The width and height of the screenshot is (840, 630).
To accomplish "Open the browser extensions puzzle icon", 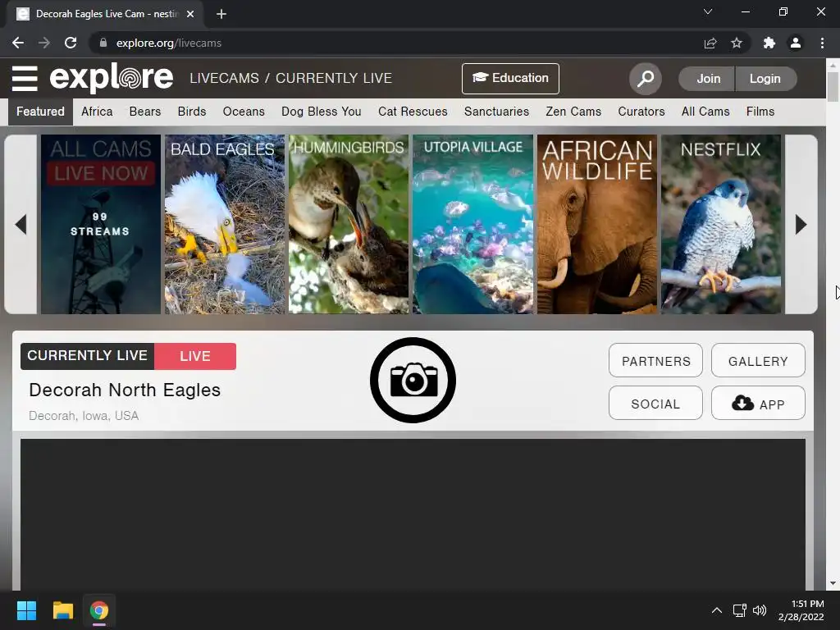I will 769,43.
